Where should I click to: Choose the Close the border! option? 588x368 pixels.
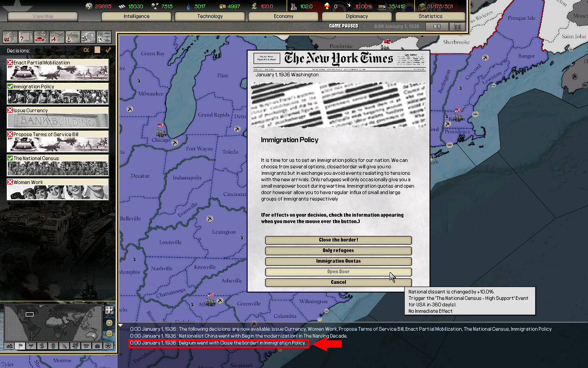click(x=339, y=240)
